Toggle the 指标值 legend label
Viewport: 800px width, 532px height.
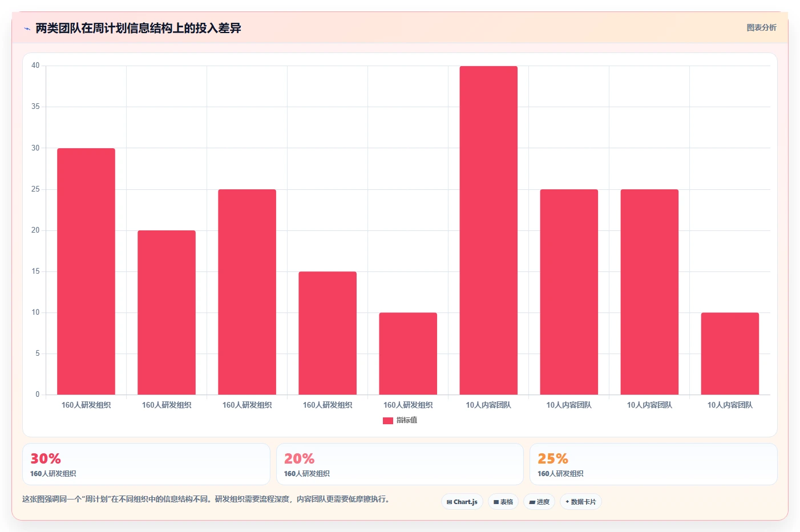[407, 420]
